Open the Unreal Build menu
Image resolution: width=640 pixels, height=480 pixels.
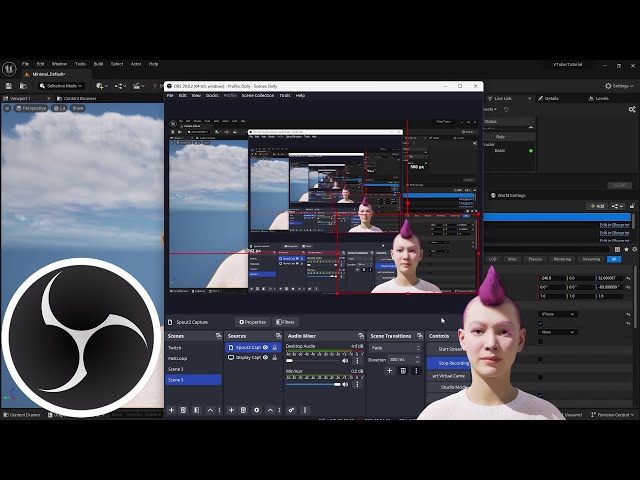point(98,64)
